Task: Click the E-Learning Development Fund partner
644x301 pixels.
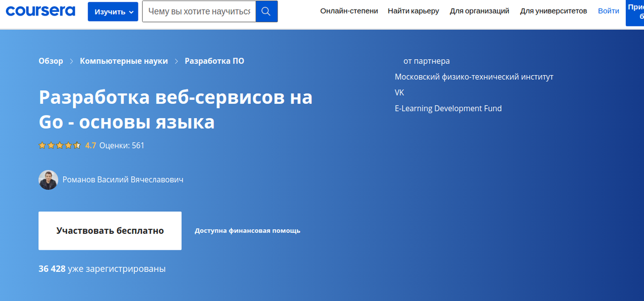Action: 448,109
